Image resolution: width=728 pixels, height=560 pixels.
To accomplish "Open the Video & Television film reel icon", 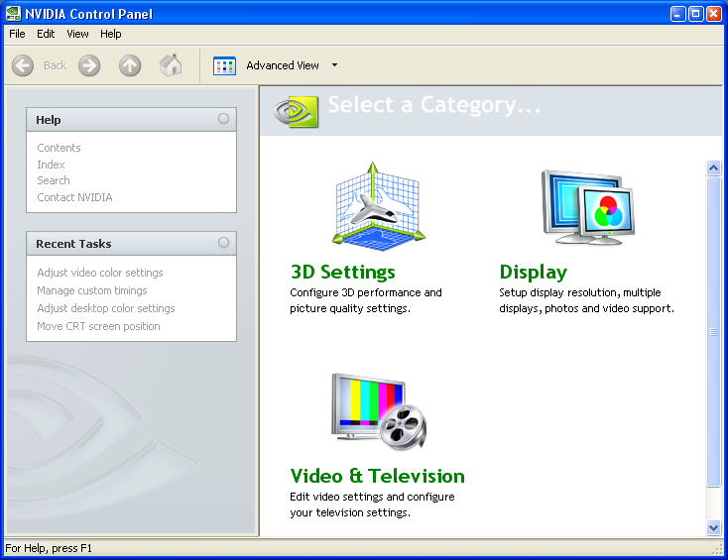I will pyautogui.click(x=379, y=411).
